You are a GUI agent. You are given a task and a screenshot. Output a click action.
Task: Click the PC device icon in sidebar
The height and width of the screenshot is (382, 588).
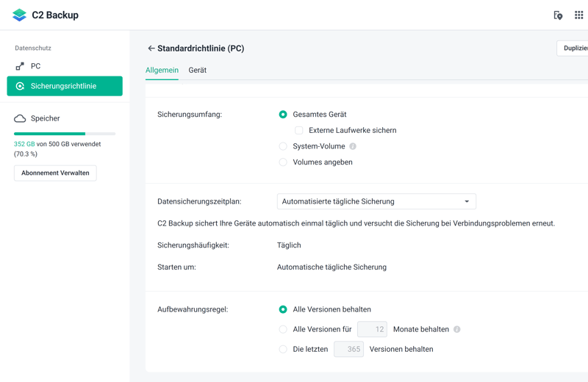pos(20,66)
